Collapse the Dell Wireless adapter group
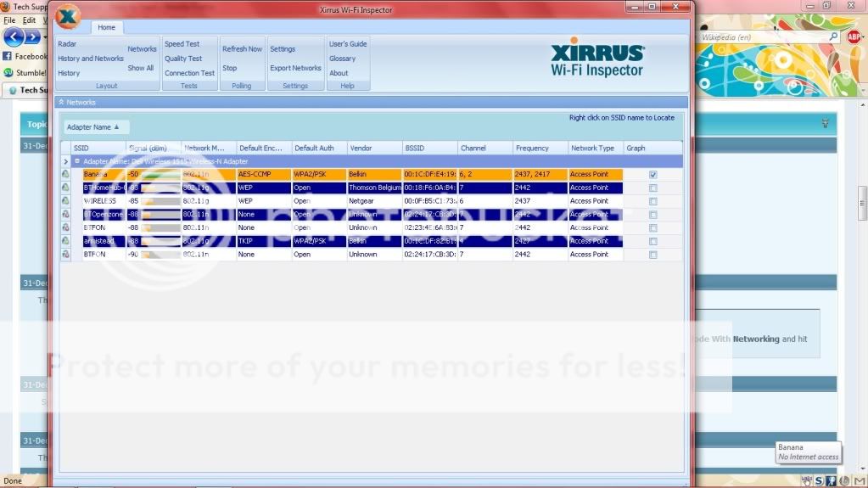The image size is (868, 488). click(76, 160)
